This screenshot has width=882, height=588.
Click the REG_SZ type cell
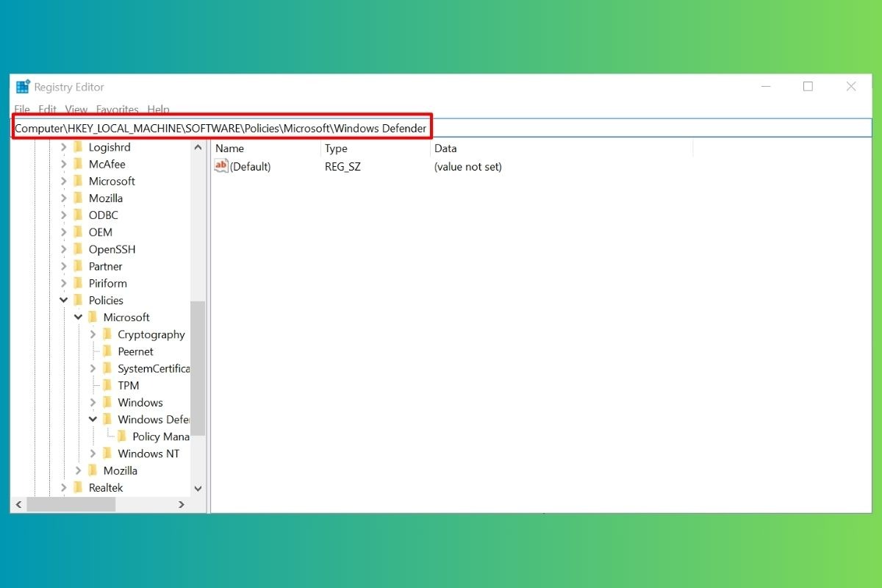[x=343, y=167]
